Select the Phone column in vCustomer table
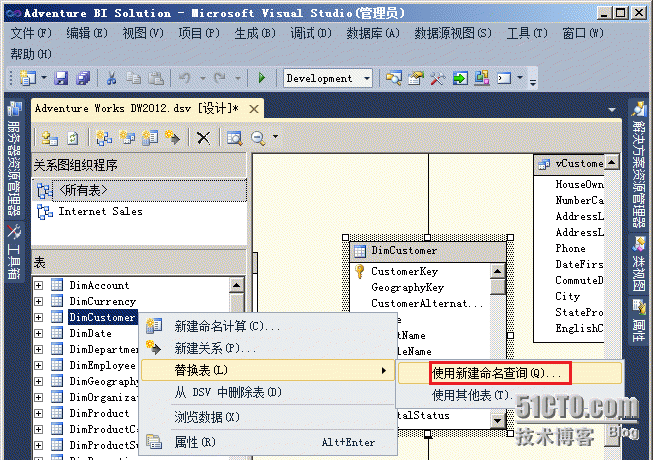The height and width of the screenshot is (460, 653). (x=570, y=249)
